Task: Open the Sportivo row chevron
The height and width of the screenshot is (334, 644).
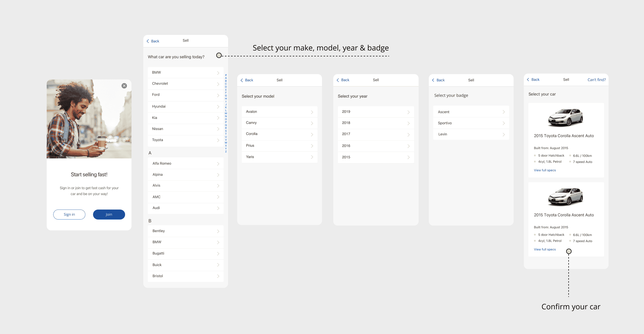Action: point(504,123)
